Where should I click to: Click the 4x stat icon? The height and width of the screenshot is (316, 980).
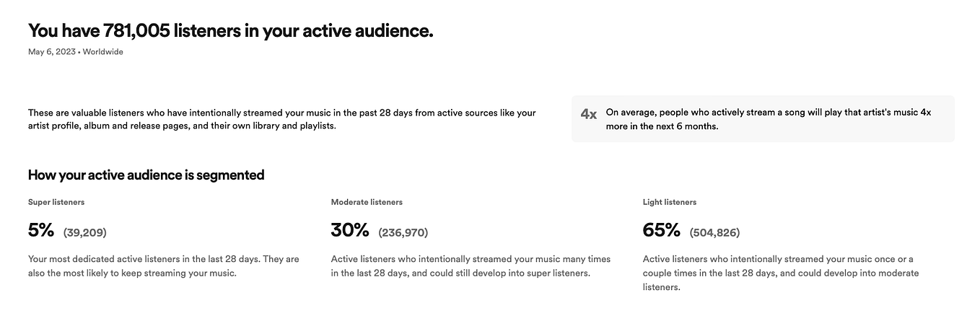[x=589, y=114]
